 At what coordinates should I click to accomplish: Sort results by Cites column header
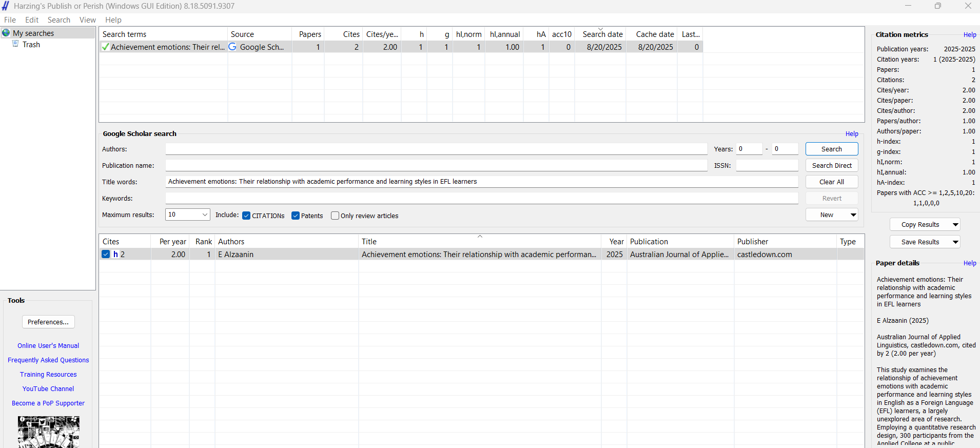[x=125, y=241]
